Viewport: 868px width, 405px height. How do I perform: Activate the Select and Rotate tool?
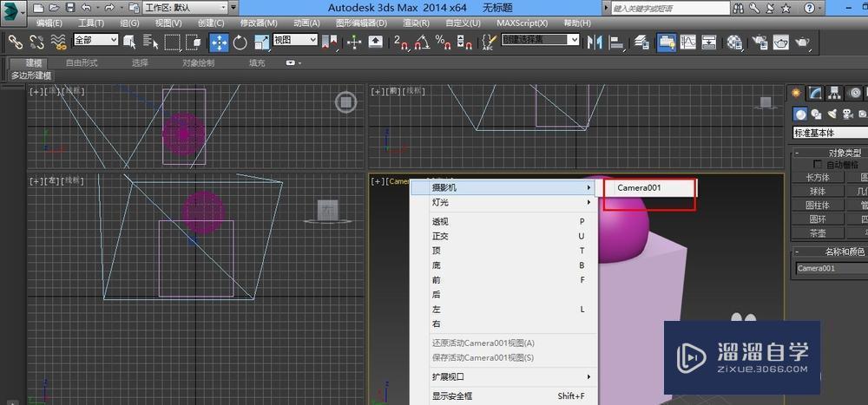(240, 42)
